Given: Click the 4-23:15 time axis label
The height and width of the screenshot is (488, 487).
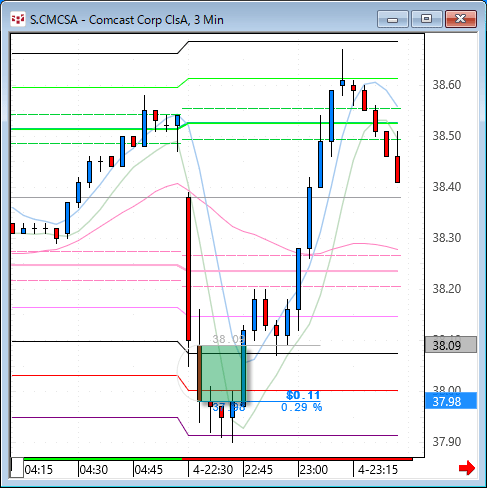Looking at the screenshot, I should (x=378, y=470).
